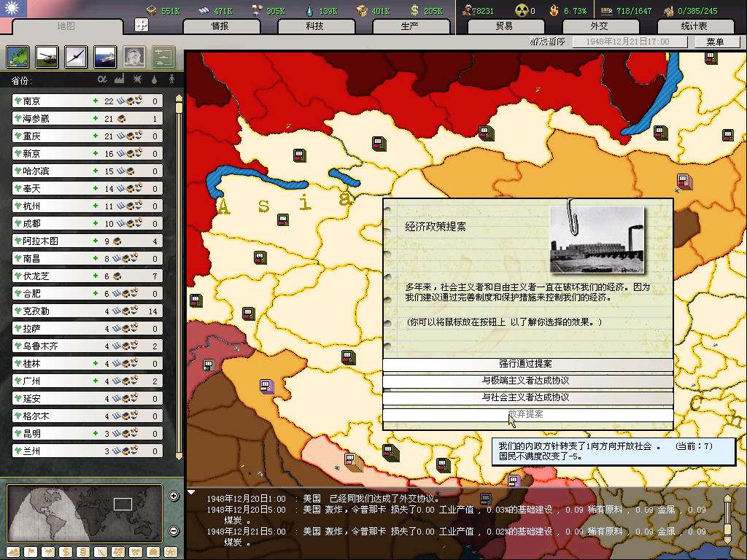Open the air forces plane icon
Screen dimensions: 747x560
pos(76,57)
